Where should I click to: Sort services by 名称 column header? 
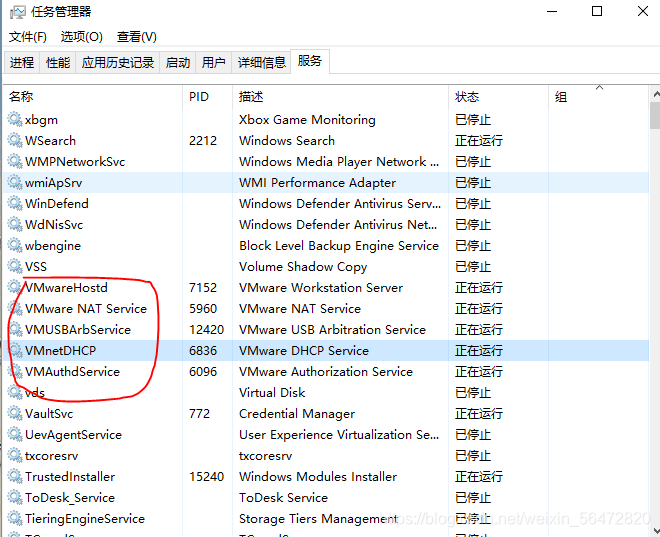pos(93,97)
